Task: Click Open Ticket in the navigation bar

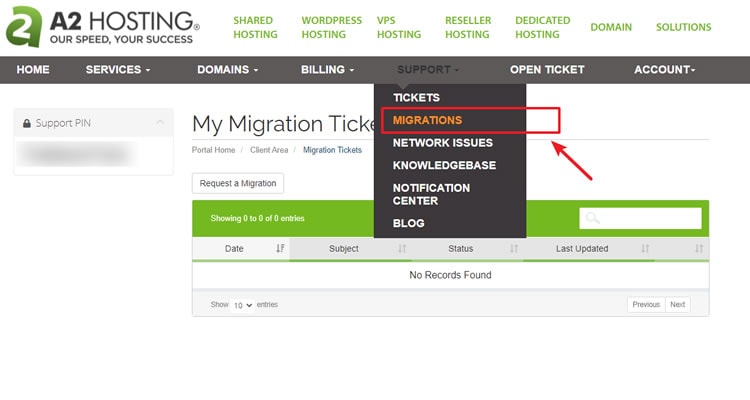Action: click(x=547, y=70)
